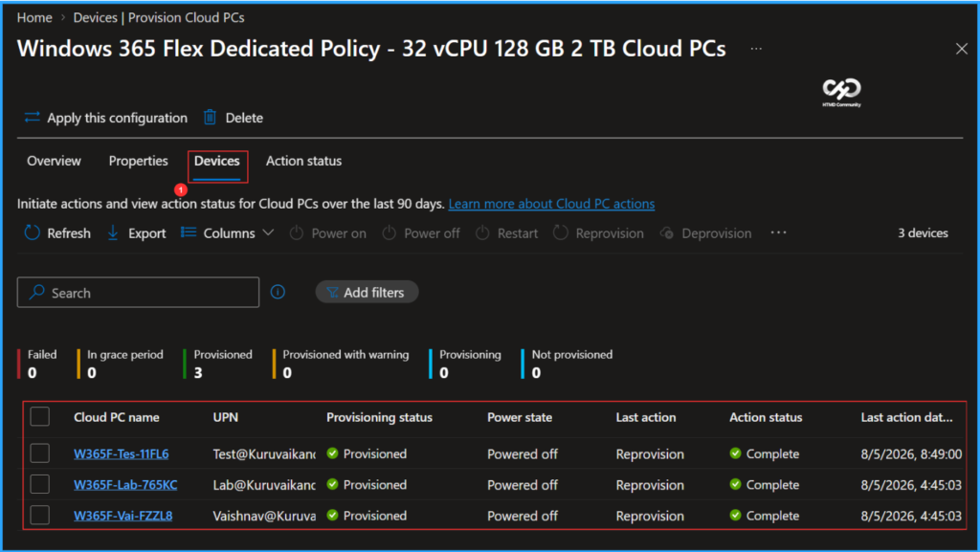Click the Delete button label
This screenshot has height=552, width=980.
coord(244,118)
